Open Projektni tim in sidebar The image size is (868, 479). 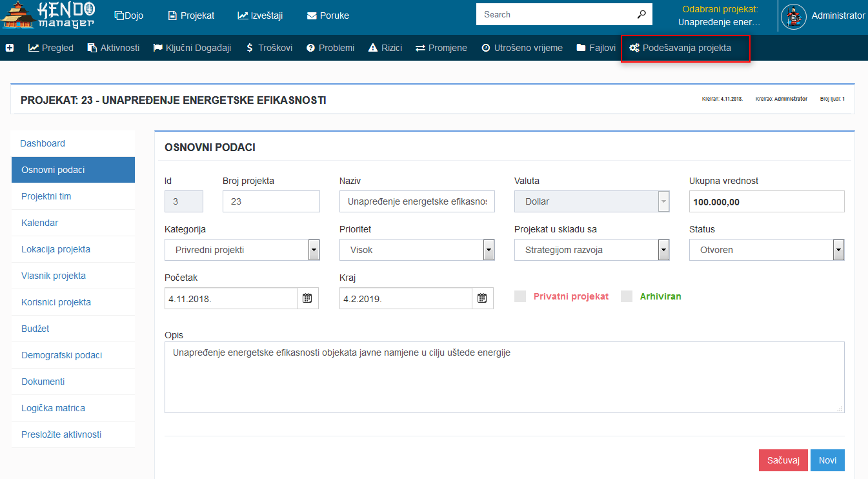[x=73, y=196]
